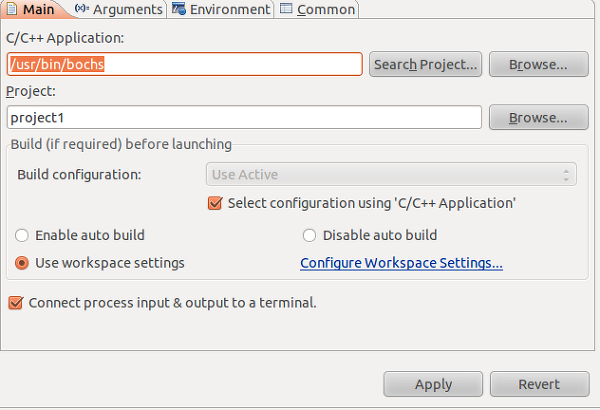This screenshot has height=410, width=600.
Task: Open the Build configuration dropdown
Action: coord(391,175)
